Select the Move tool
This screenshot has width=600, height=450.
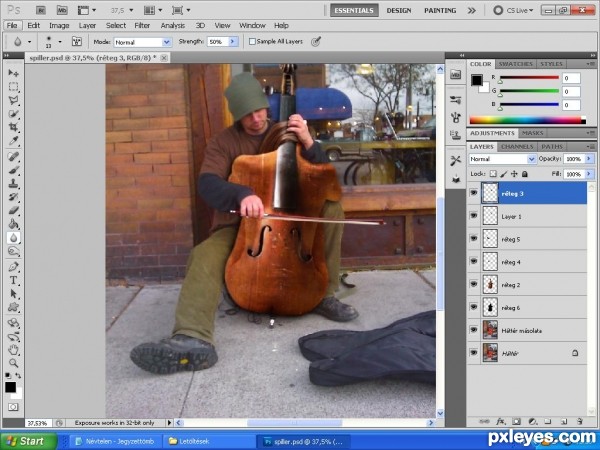pos(13,73)
